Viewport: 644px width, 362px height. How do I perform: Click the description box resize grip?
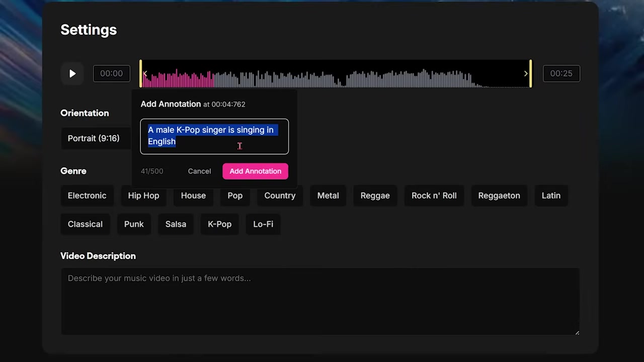[x=577, y=332]
